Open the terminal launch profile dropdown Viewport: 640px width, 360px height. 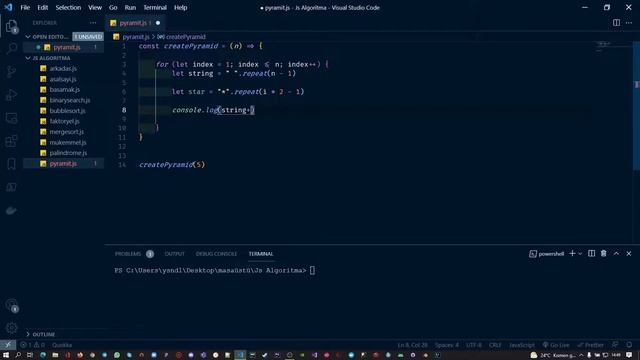(580, 254)
